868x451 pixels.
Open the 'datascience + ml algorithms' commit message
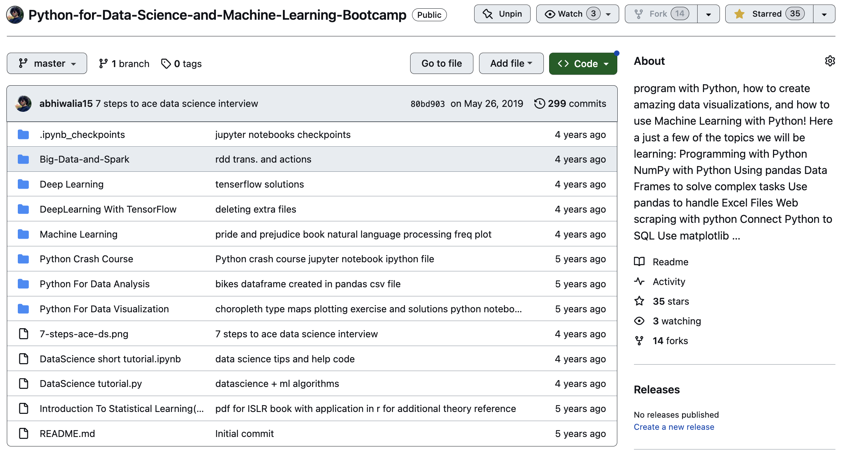point(277,384)
